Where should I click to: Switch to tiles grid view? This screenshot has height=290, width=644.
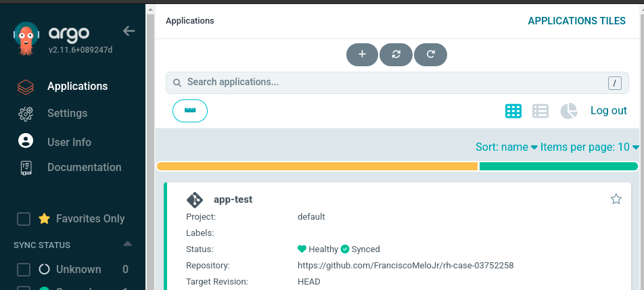tap(513, 111)
